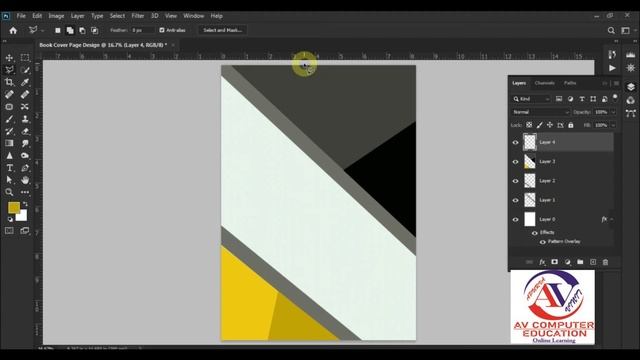The height and width of the screenshot is (360, 640).
Task: Click Create new group folder icon
Action: 580,262
